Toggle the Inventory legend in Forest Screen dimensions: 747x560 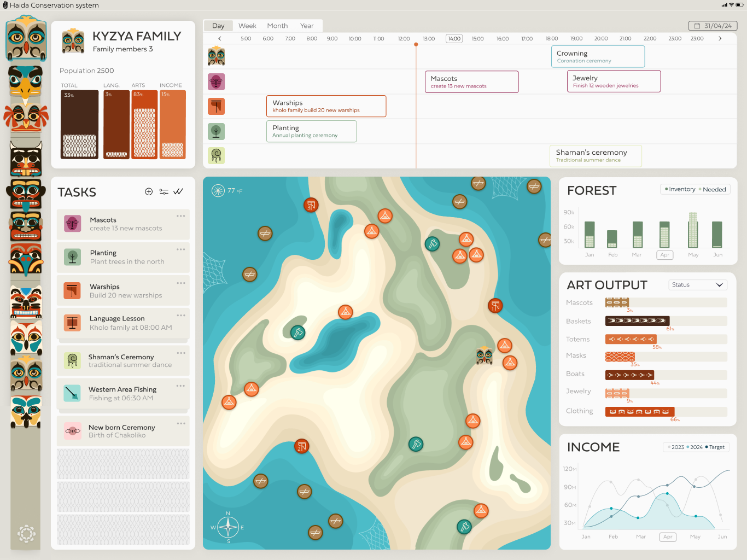pyautogui.click(x=680, y=189)
